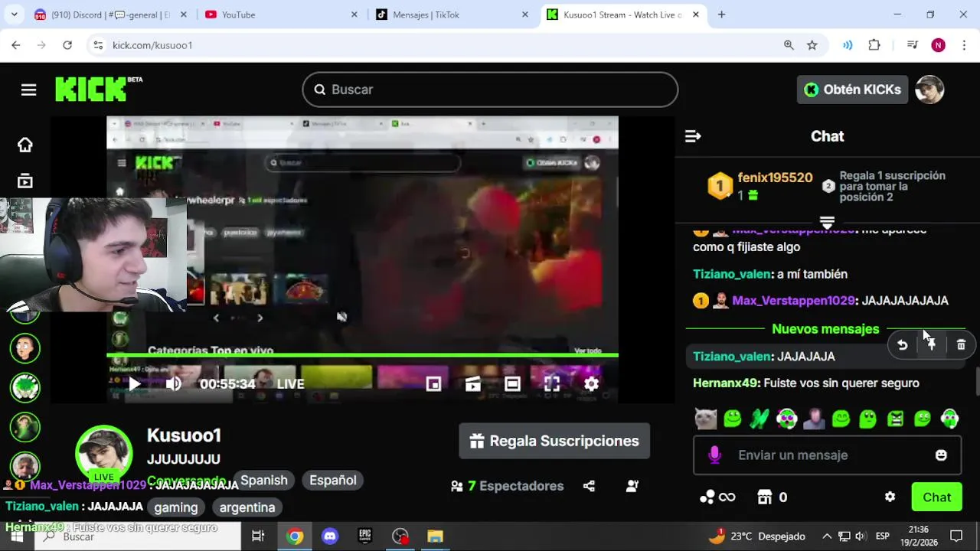Screen dimensions: 980x551
Task: Enter fullscreen video mode
Action: point(552,384)
